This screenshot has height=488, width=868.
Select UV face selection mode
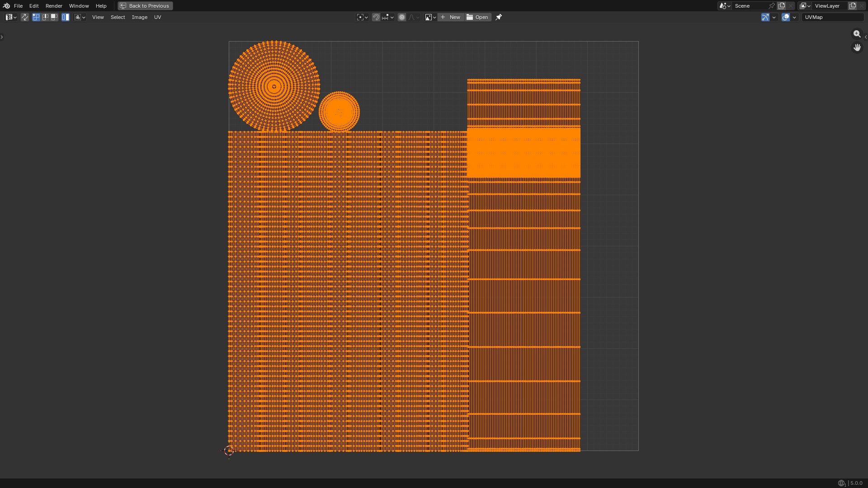54,17
